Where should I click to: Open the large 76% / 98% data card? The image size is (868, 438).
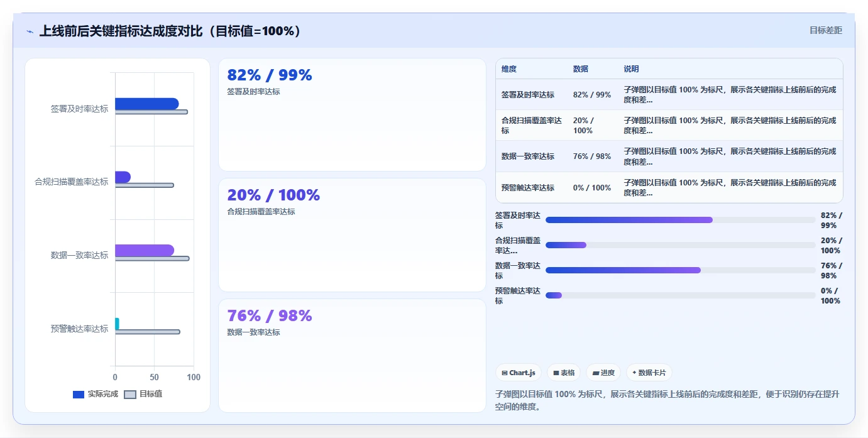[352, 356]
